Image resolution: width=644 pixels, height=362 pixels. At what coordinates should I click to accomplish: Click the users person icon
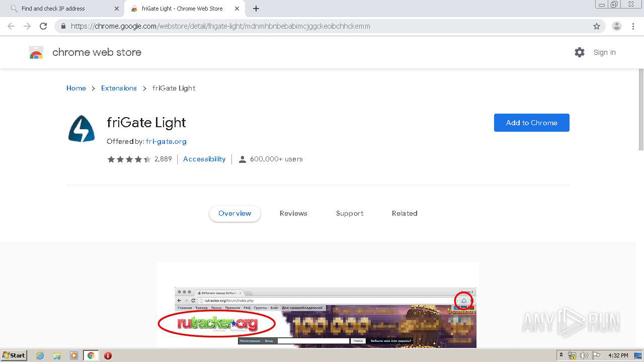(x=242, y=159)
